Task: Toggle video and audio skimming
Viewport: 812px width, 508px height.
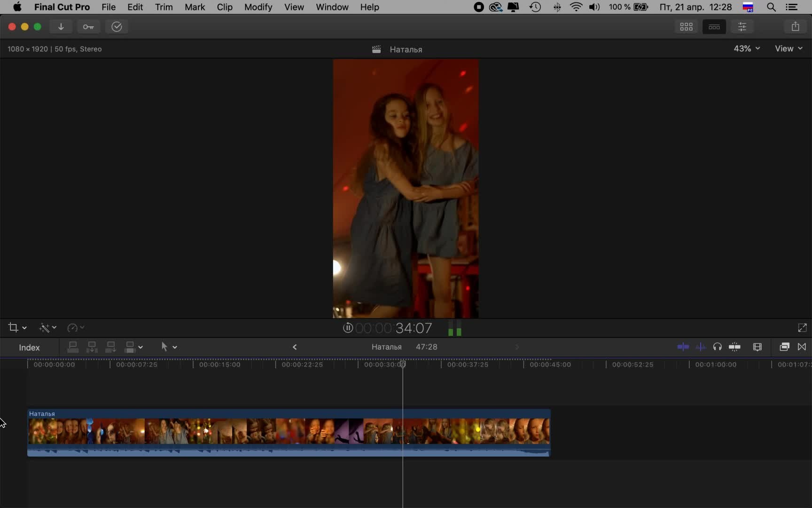Action: (683, 347)
